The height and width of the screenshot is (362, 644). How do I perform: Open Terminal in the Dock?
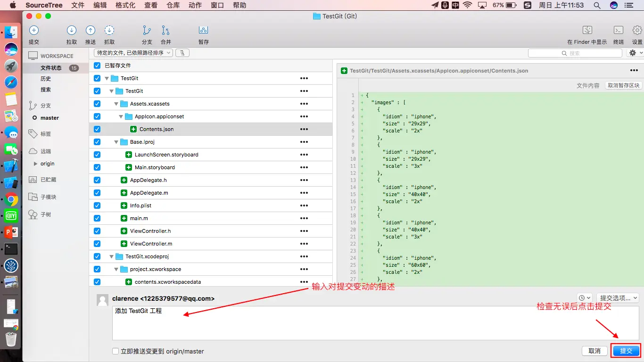[11, 249]
